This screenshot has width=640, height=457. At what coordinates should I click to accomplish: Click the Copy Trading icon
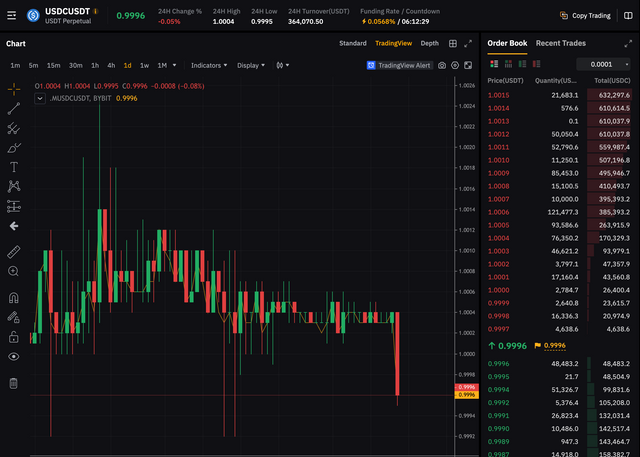pos(564,16)
